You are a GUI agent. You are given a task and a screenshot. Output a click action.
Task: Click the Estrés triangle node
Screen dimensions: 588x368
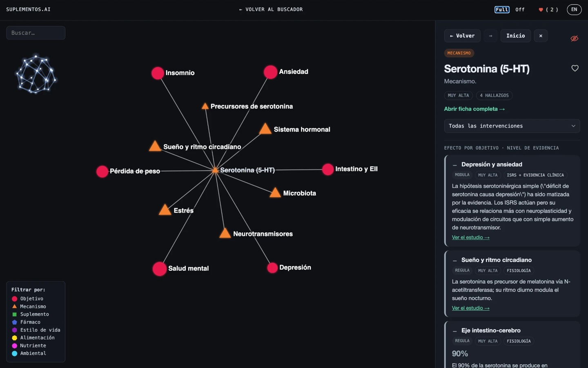click(x=165, y=210)
